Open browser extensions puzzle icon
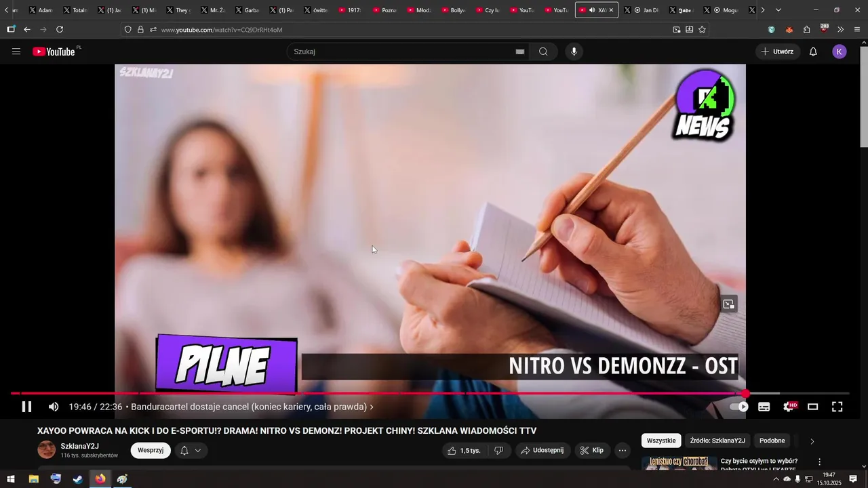 tap(806, 29)
